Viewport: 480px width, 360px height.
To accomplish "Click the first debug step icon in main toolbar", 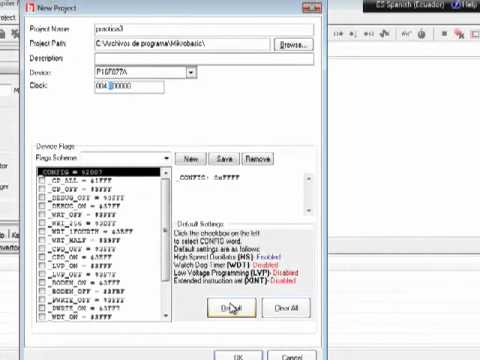I will pos(338,34).
